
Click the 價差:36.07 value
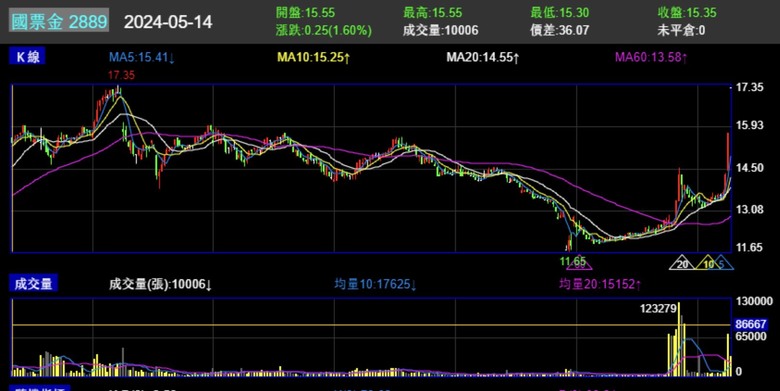[560, 30]
